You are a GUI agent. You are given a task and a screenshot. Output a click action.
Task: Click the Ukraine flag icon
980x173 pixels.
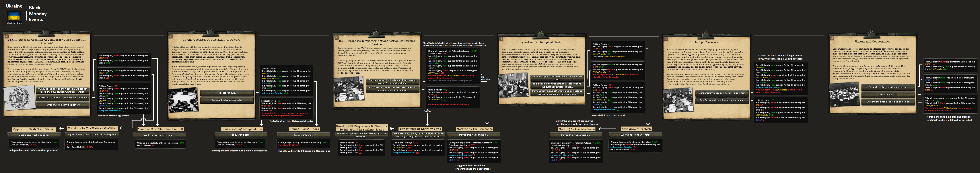pos(14,16)
